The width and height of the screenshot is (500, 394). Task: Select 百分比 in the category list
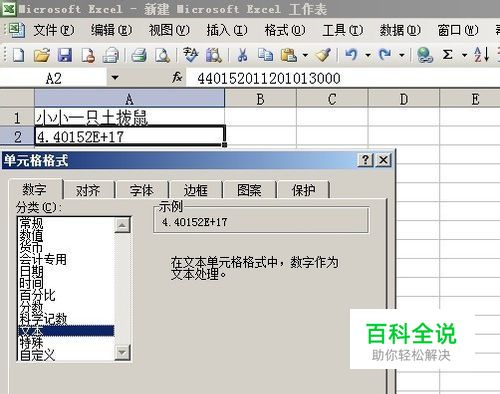(66, 295)
